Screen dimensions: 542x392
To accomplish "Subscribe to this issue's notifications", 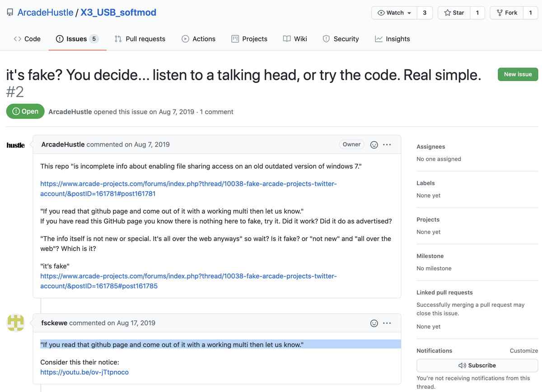I will (477, 365).
